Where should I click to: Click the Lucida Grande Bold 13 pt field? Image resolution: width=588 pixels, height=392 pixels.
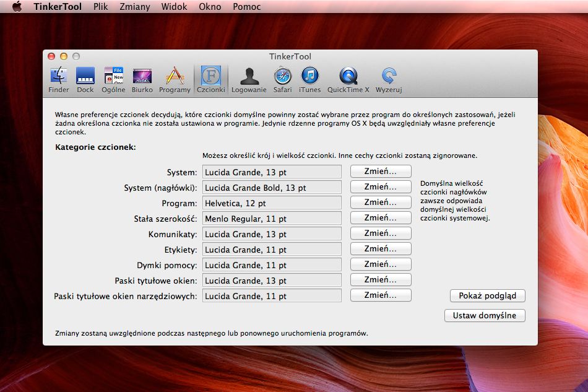click(272, 187)
